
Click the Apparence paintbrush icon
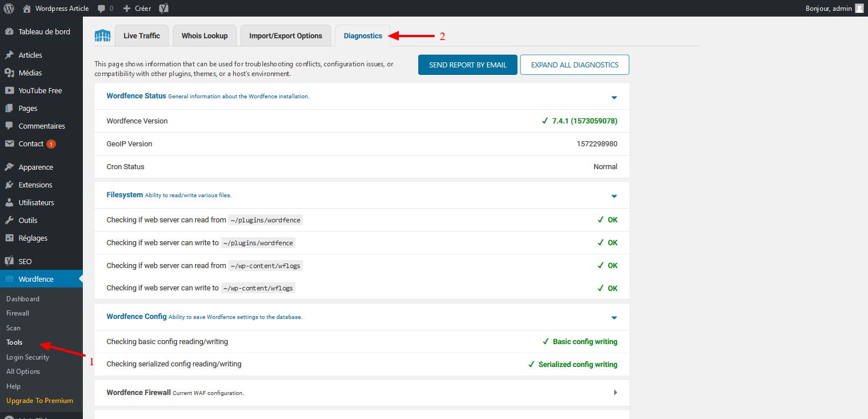pyautogui.click(x=9, y=167)
